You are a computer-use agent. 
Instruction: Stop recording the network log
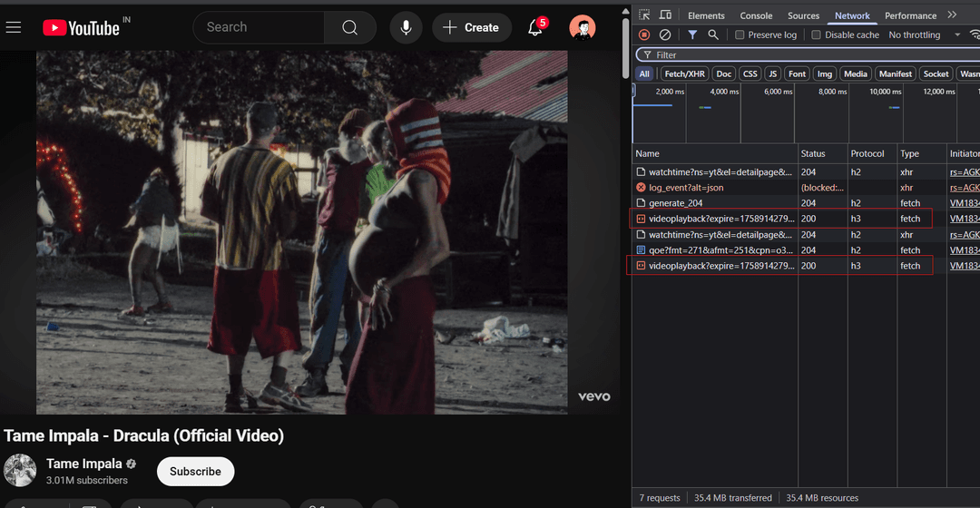[644, 34]
